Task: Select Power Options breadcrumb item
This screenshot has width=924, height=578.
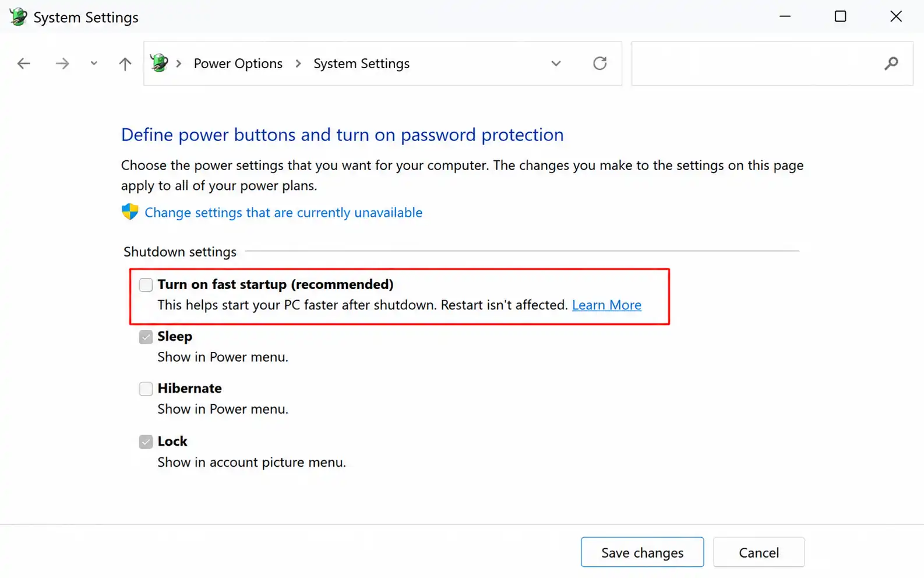Action: click(238, 64)
